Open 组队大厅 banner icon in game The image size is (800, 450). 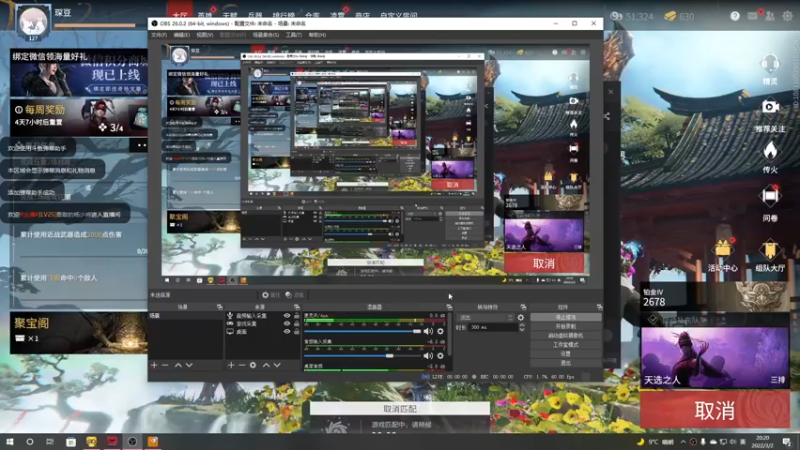[x=770, y=249]
